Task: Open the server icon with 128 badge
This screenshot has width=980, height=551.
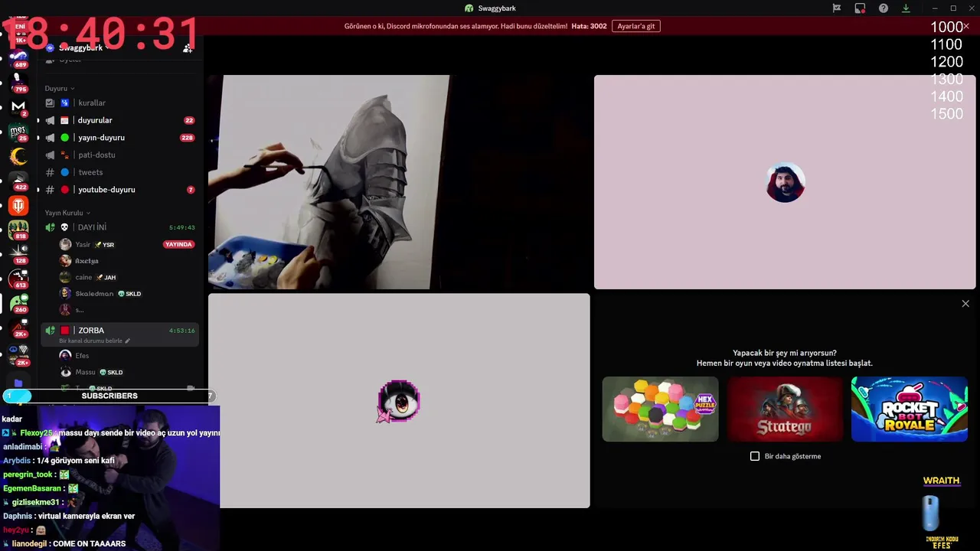Action: pyautogui.click(x=18, y=254)
